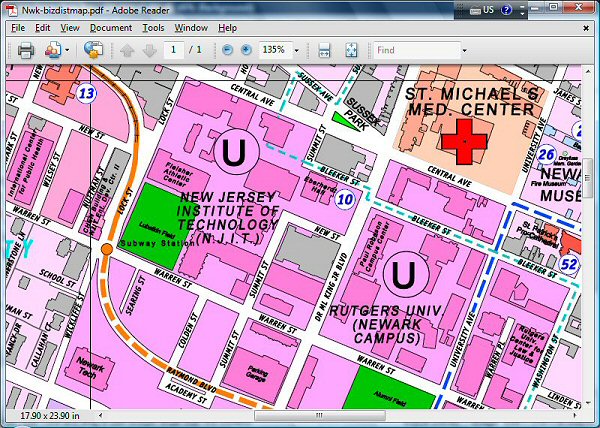Viewport: 600px width, 428px height.
Task: Click the RAYMOND BLVD street label
Action: coord(192,380)
